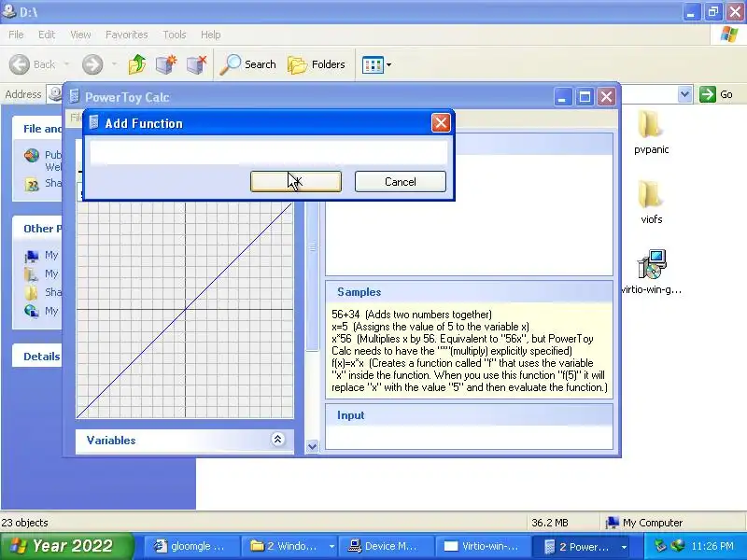The image size is (747, 560).
Task: Switch to Virtio-win taskbar item
Action: coord(483,546)
